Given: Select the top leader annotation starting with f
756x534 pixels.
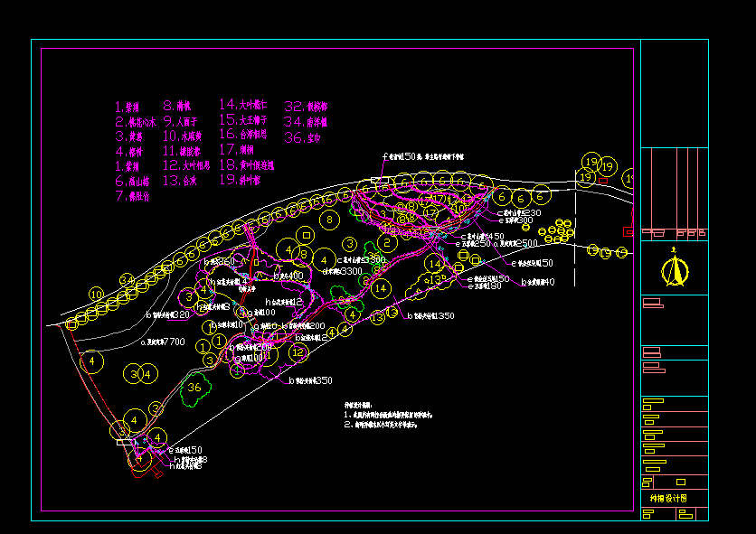Looking at the screenshot, I should [x=423, y=156].
